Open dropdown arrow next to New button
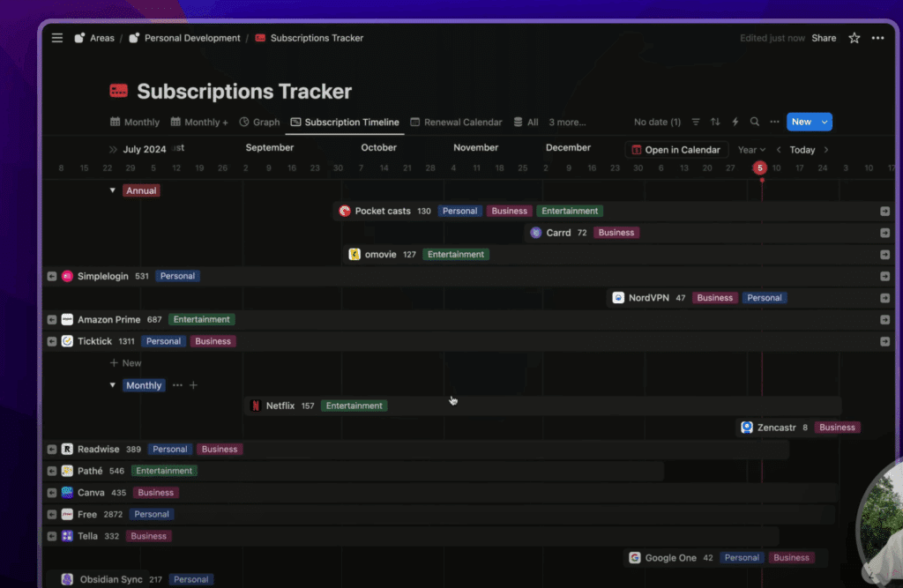 pyautogui.click(x=825, y=122)
